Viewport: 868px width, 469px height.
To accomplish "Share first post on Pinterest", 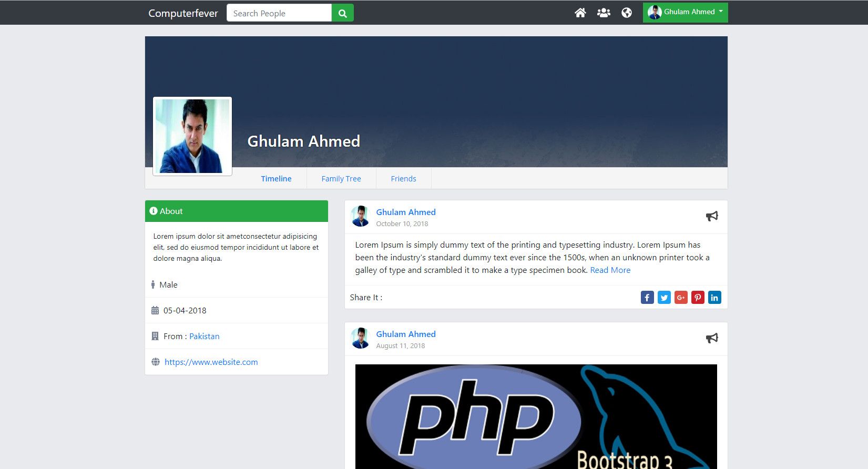I will [698, 298].
